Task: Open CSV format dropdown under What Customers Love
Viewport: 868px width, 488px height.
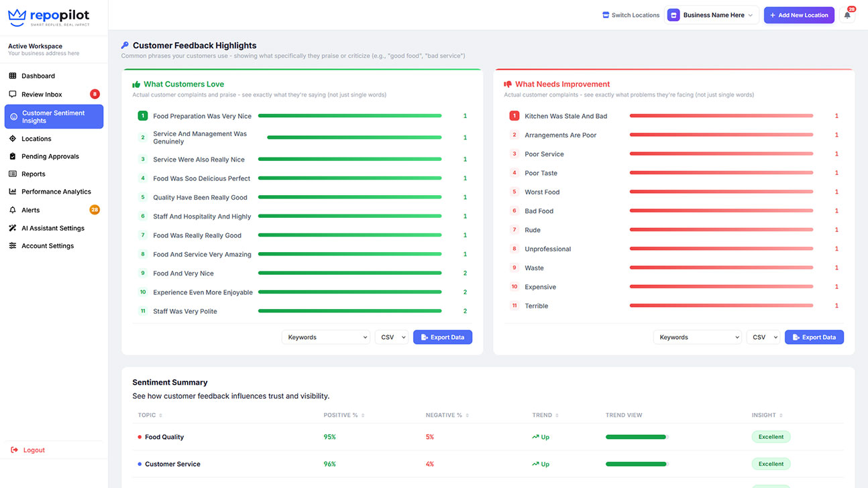Action: [392, 337]
